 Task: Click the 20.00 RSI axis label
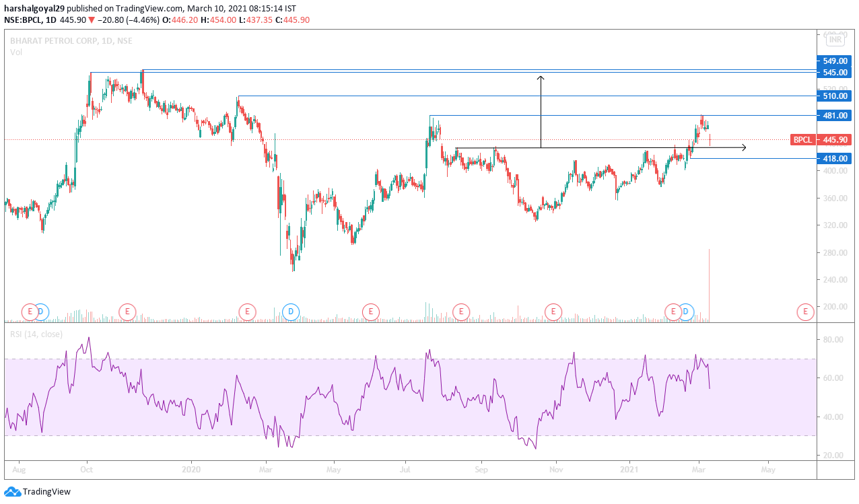pyautogui.click(x=833, y=456)
